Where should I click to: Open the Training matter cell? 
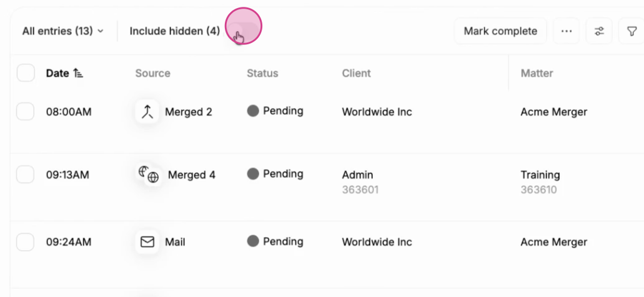[x=540, y=175]
